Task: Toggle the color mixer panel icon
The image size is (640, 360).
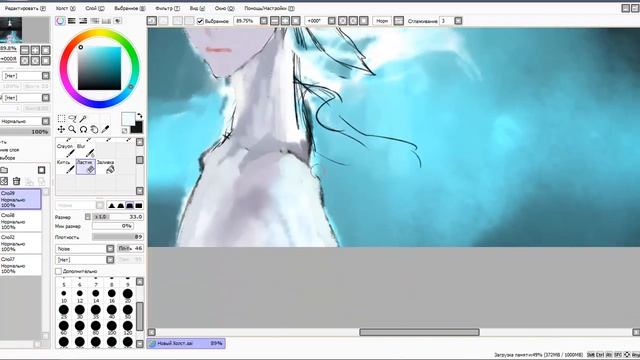Action: [x=95, y=21]
